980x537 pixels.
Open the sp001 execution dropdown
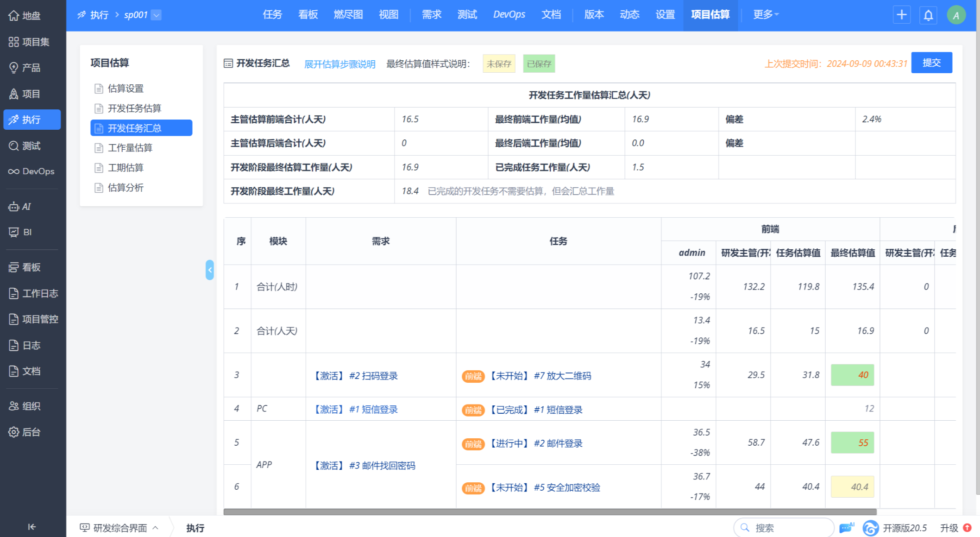point(157,15)
